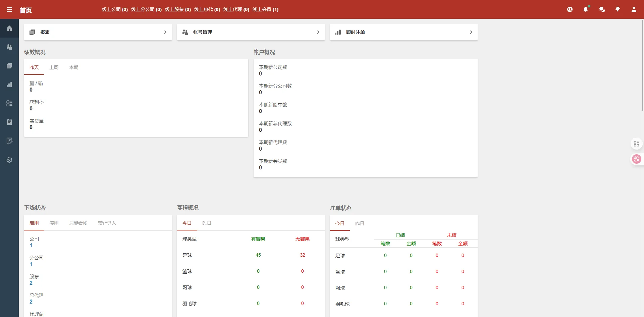Select the 停用 filter in 下线状态
The height and width of the screenshot is (317, 644).
54,223
